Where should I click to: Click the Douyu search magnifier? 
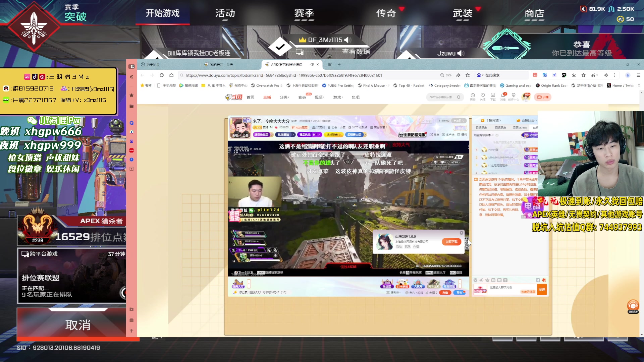[459, 97]
